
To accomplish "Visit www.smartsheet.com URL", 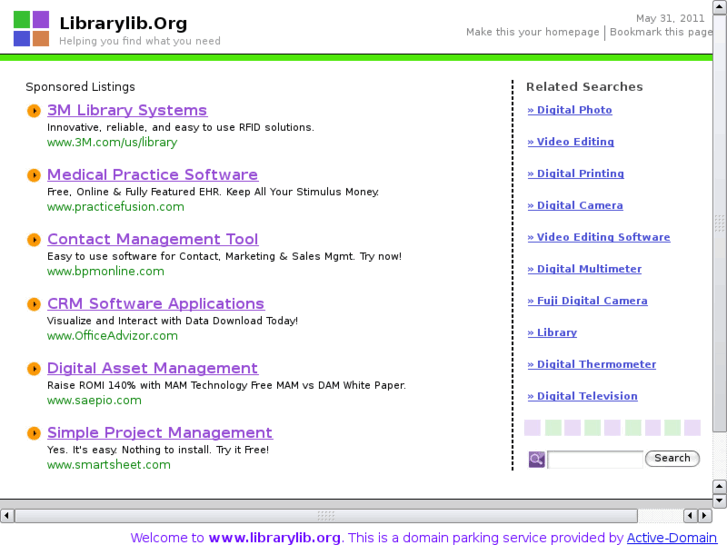I will click(109, 465).
